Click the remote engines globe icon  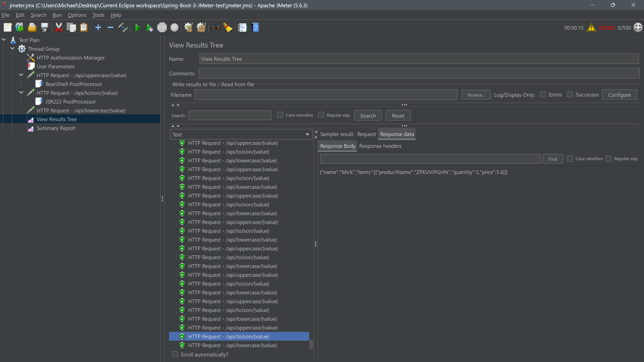point(638,27)
